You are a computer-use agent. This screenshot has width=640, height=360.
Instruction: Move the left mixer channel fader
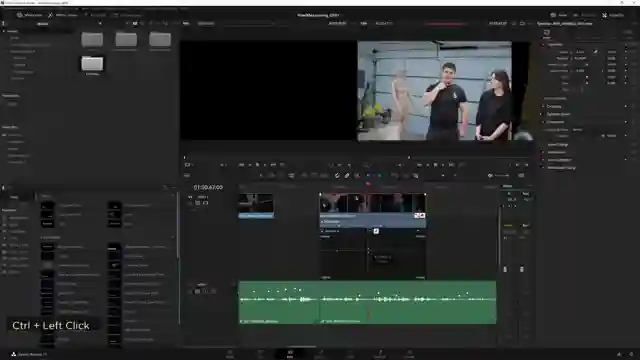tap(505, 269)
